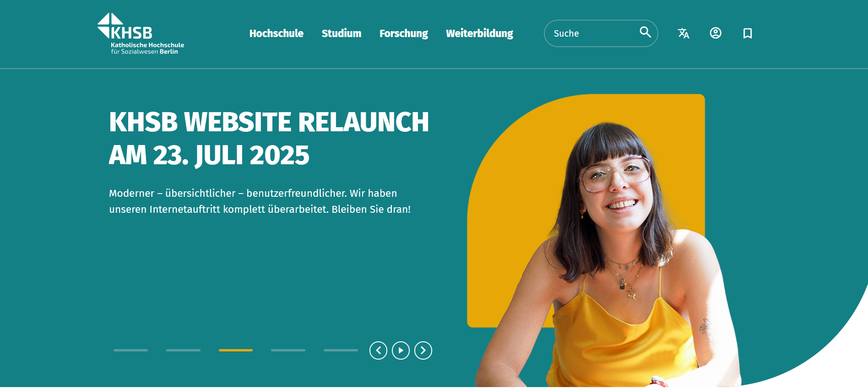Open the language translation icon

pyautogui.click(x=684, y=33)
